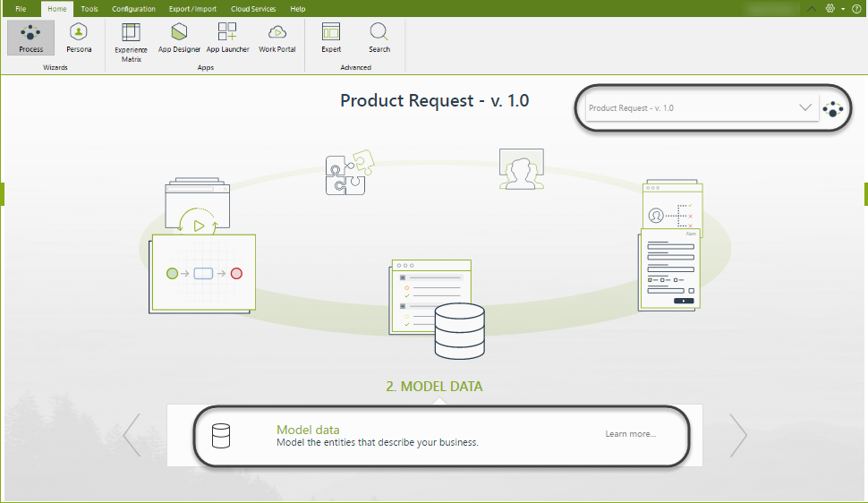Click the small database icon in card

[x=221, y=436]
